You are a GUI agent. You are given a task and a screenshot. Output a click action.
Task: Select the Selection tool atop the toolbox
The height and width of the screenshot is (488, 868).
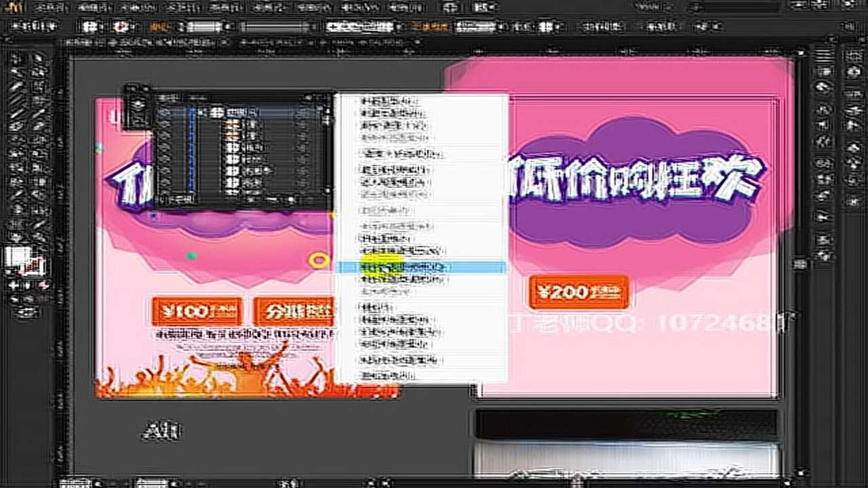(x=16, y=59)
